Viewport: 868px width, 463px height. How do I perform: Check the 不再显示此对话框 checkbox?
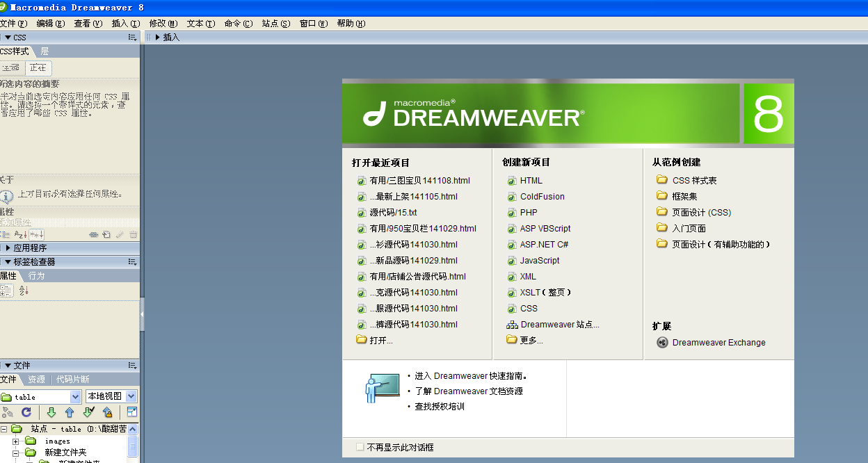(x=360, y=447)
